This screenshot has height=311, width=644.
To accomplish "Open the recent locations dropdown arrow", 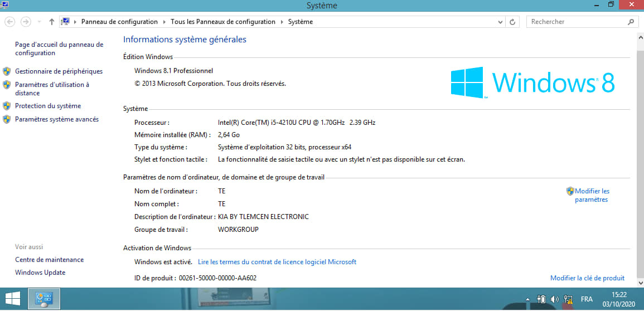I will point(39,22).
